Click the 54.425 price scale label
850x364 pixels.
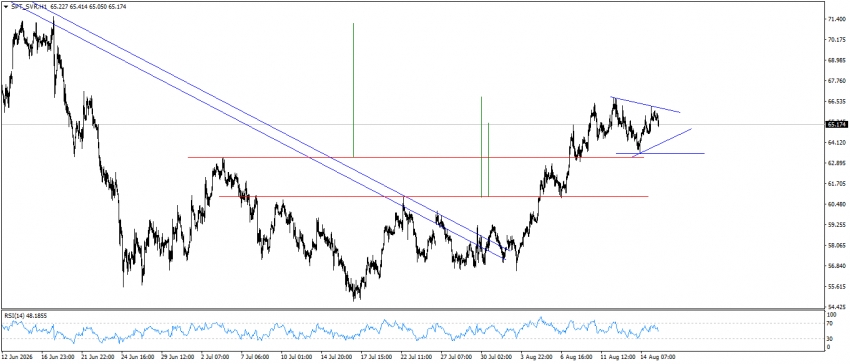[x=836, y=307]
